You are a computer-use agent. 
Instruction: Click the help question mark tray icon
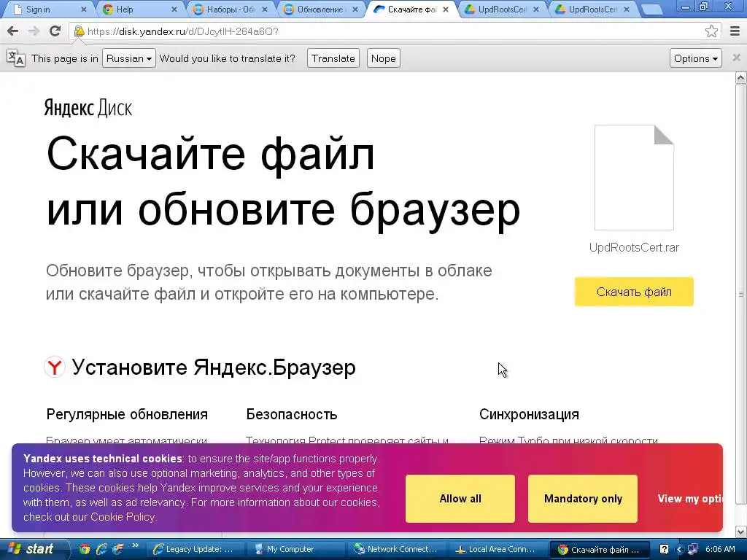coord(664,549)
